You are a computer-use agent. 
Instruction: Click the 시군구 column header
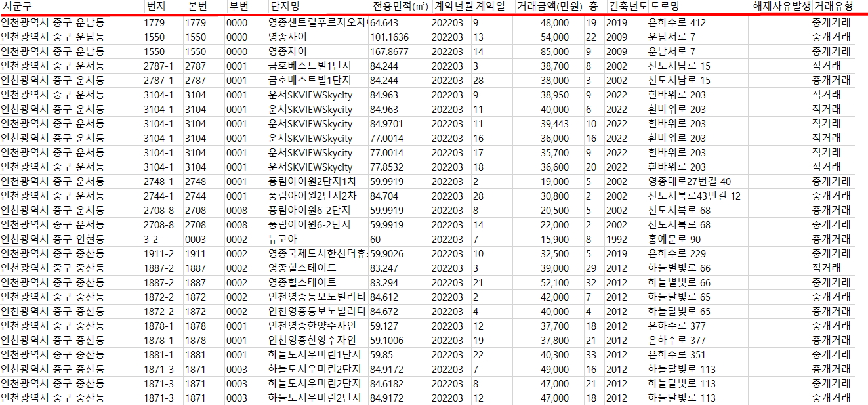click(17, 6)
